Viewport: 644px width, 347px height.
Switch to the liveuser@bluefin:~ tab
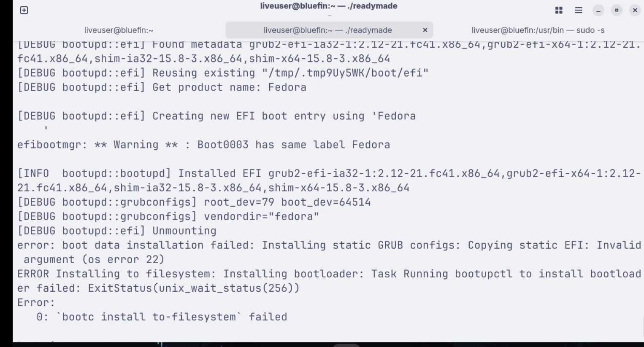click(119, 30)
